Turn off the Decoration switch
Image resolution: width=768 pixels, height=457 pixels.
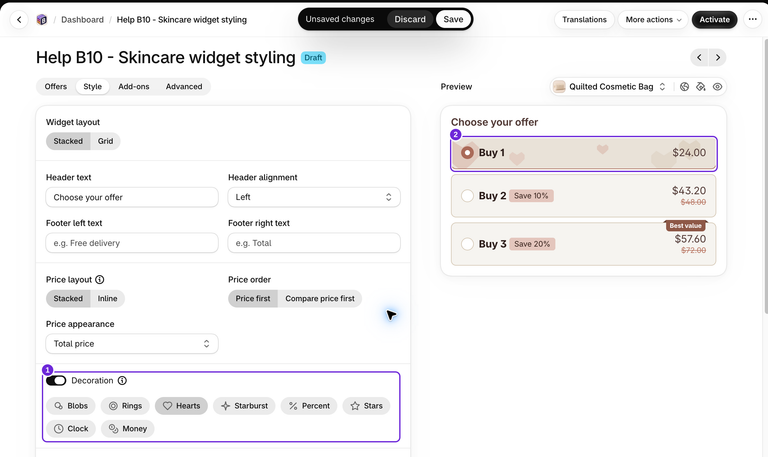(56, 381)
